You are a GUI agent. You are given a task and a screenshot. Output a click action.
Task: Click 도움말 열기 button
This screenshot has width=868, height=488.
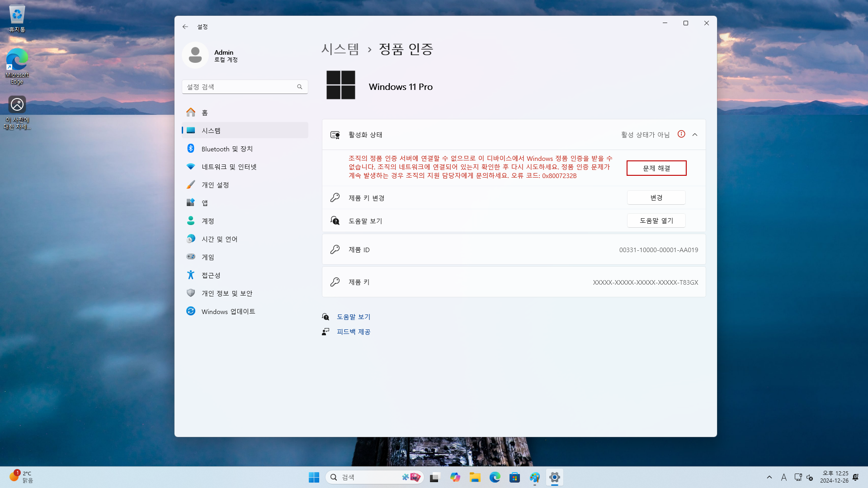(656, 221)
